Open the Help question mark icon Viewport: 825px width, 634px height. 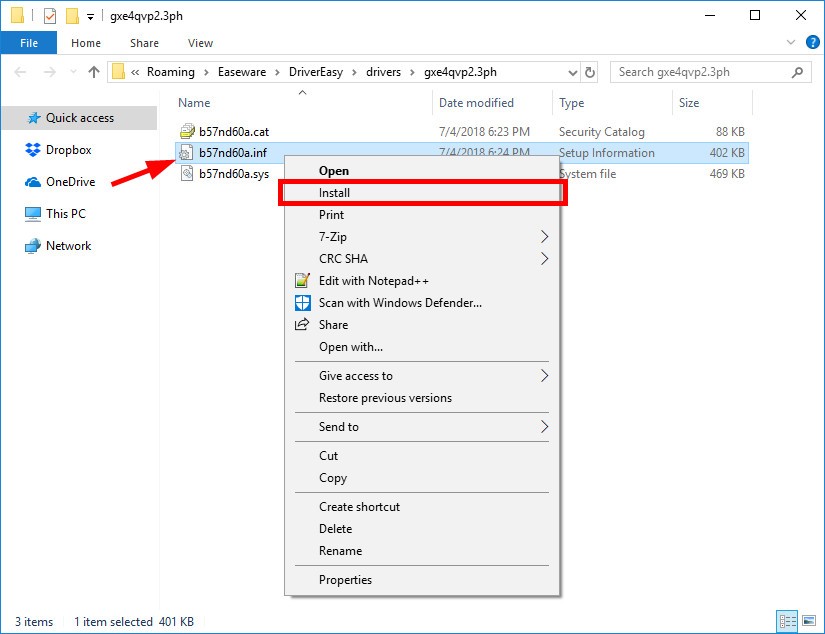812,43
